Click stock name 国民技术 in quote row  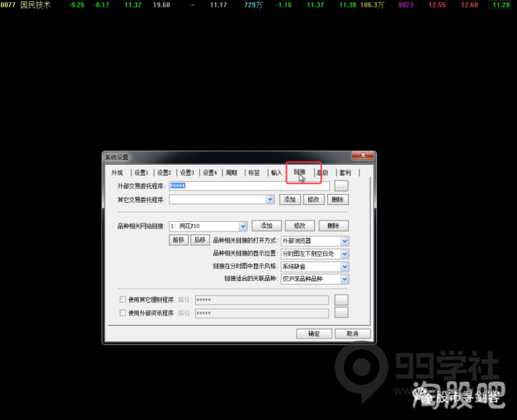click(35, 5)
